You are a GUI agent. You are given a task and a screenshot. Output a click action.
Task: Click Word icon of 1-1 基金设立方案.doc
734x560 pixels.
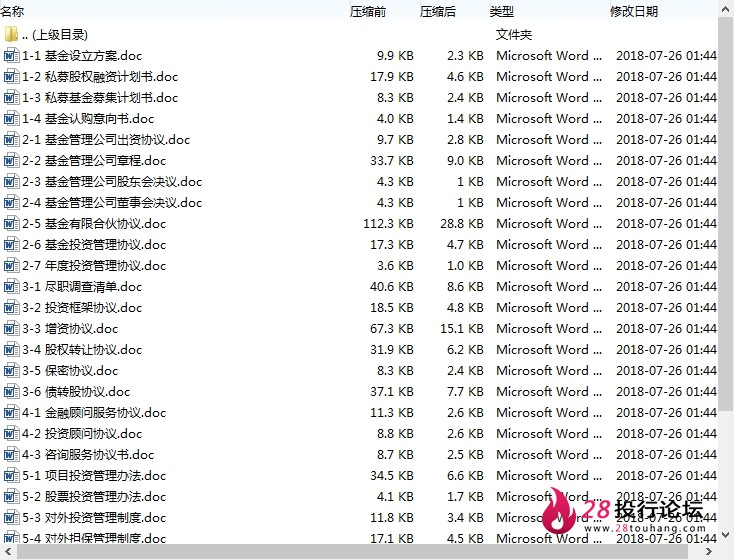pyautogui.click(x=11, y=55)
